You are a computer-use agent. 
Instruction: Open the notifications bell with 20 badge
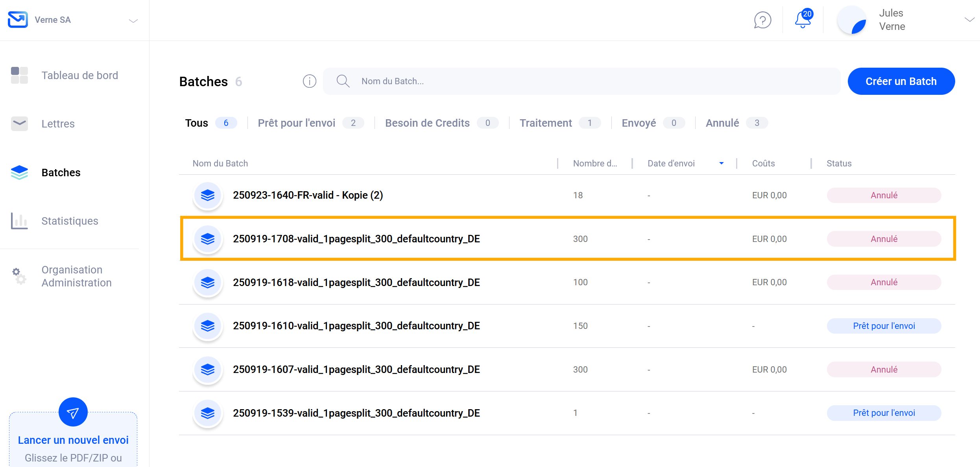(803, 19)
